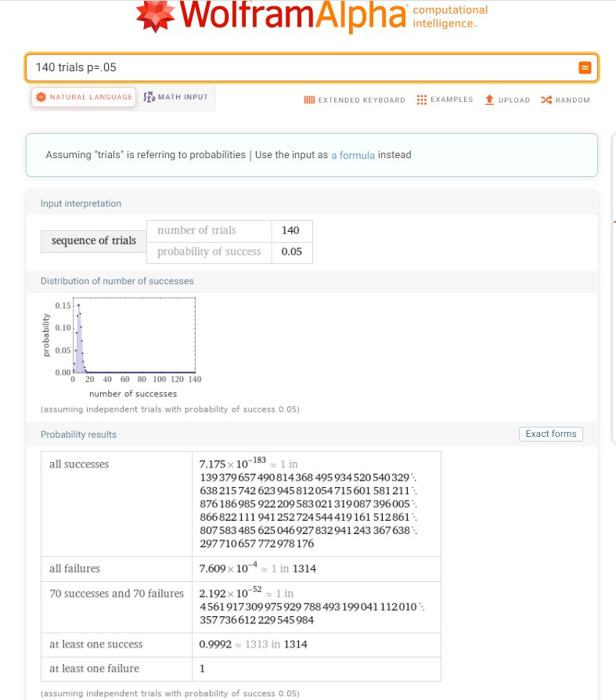
Task: Use the input as 'a formula' link
Action: (x=353, y=155)
